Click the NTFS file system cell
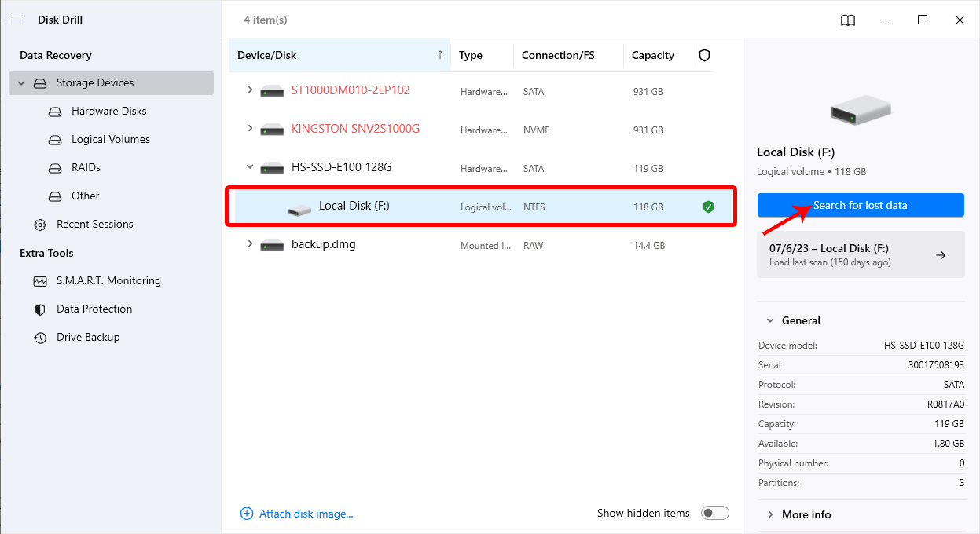 point(534,207)
